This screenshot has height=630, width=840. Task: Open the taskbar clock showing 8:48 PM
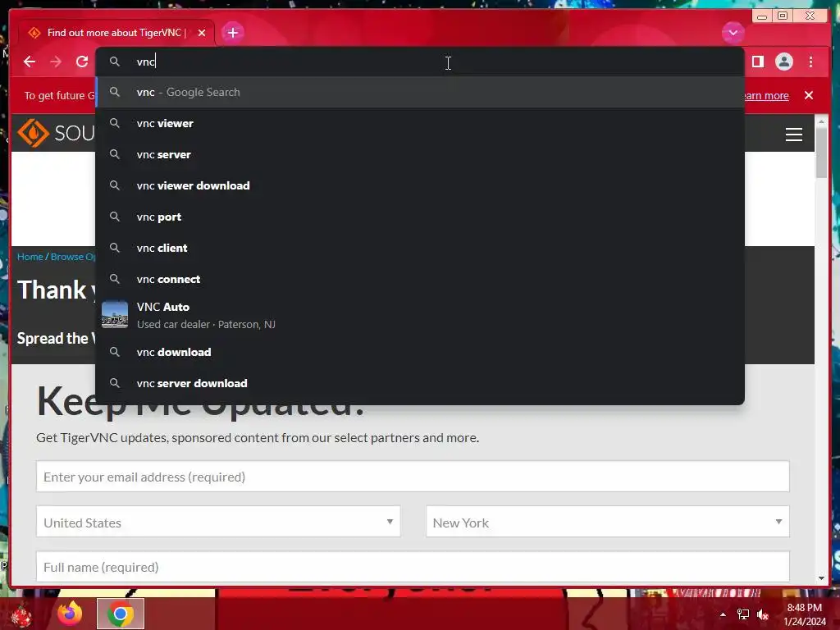point(805,614)
